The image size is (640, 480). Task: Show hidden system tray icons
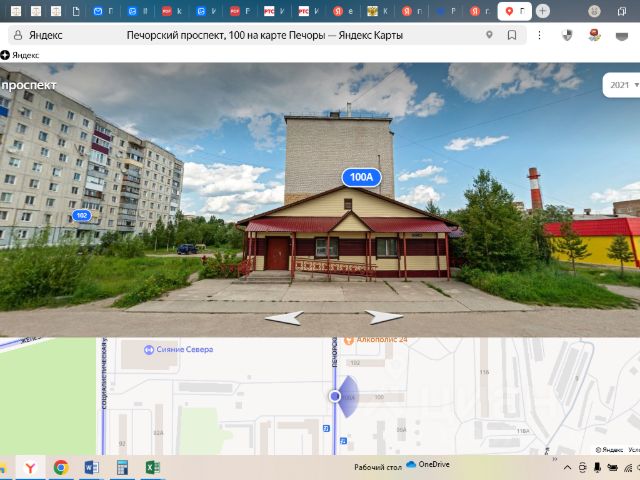point(567,468)
